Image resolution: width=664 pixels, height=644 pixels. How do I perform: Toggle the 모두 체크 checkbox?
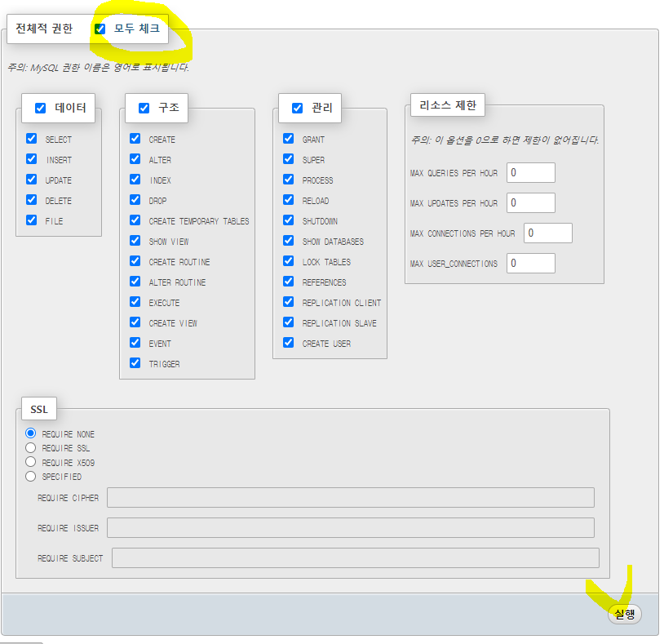pos(100,29)
